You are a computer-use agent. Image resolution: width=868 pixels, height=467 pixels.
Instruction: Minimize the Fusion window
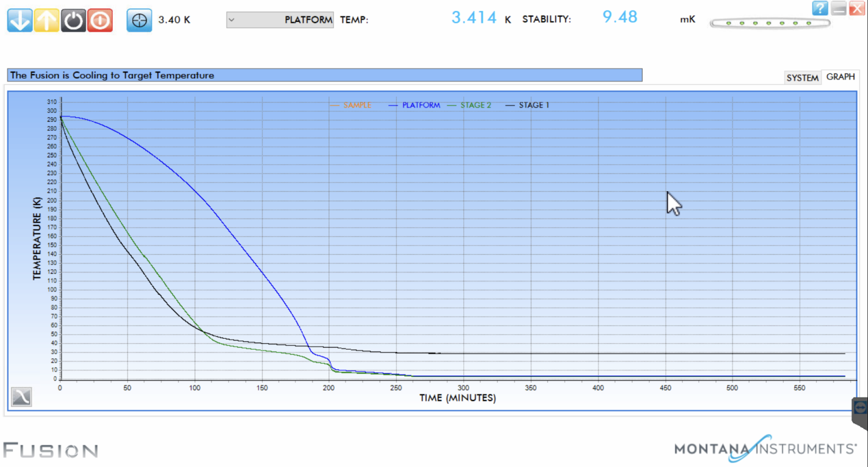839,8
